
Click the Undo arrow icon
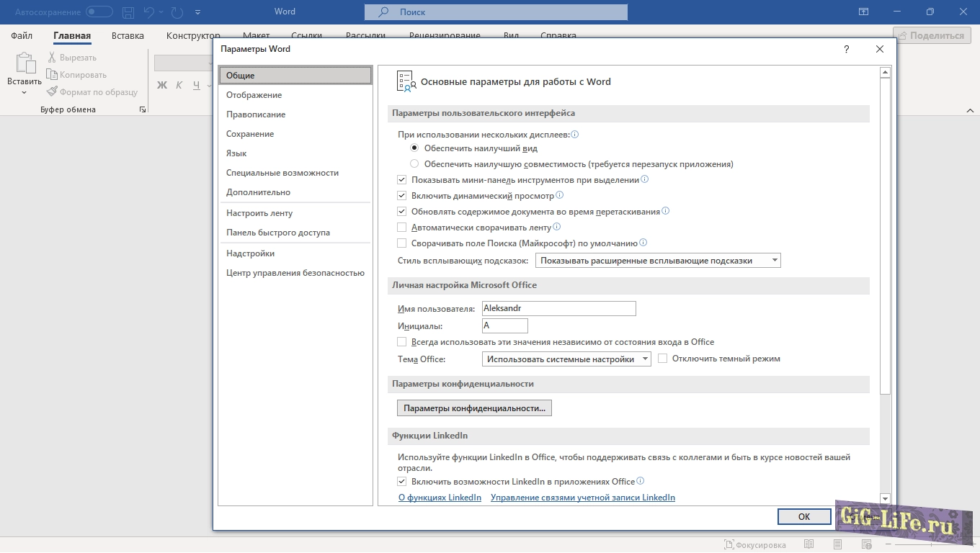[x=149, y=12]
